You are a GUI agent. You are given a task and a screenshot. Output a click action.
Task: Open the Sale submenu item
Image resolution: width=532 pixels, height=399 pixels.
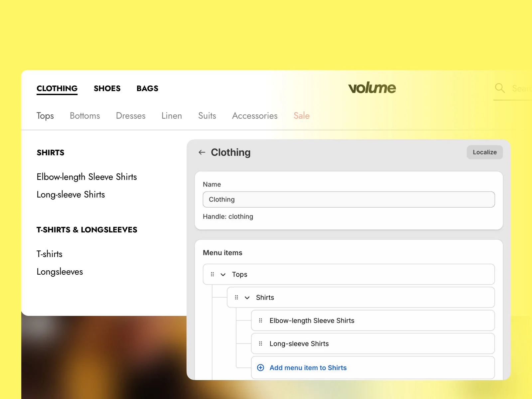pos(302,116)
